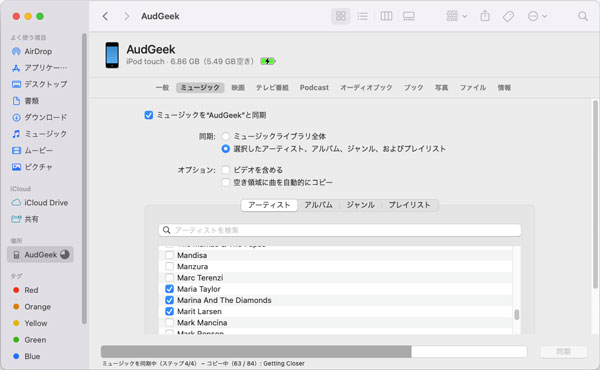Select AudGeek device in sidebar

click(40, 254)
